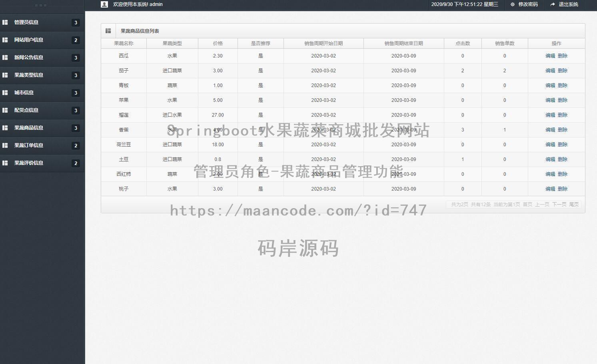Viewport: 597px width, 364px height.
Task: Delete the 西红柿 row
Action: coord(563,174)
